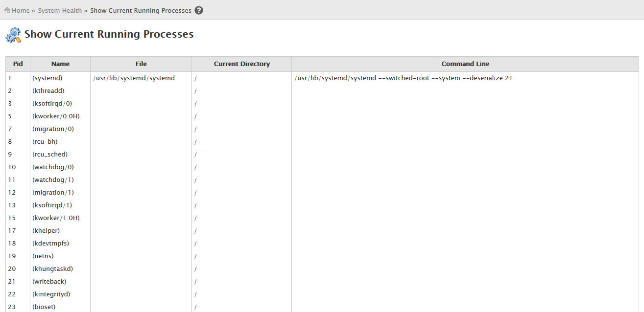Select the (watchdog/0) process name
This screenshot has width=644, height=312.
click(53, 167)
